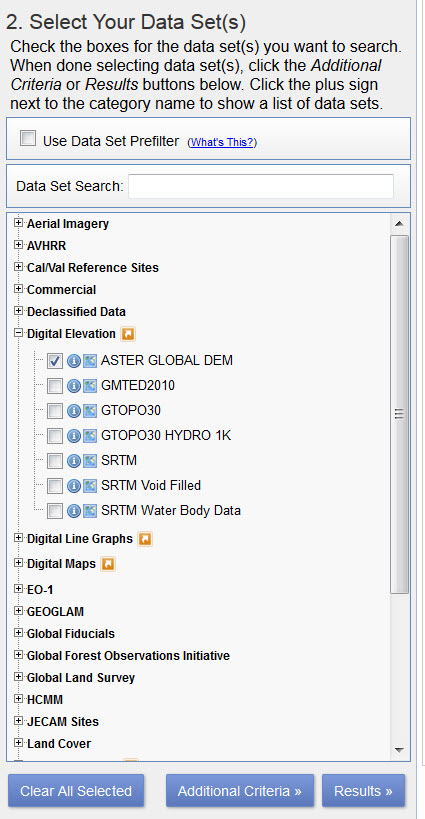Open info icon for ASTER GLOBAL DEM
425x819 pixels.
click(x=74, y=360)
